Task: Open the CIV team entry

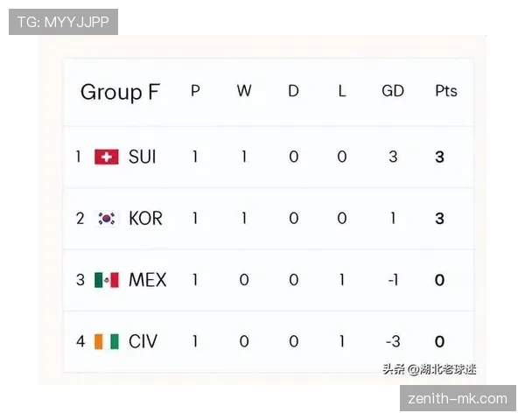Action: pyautogui.click(x=143, y=341)
